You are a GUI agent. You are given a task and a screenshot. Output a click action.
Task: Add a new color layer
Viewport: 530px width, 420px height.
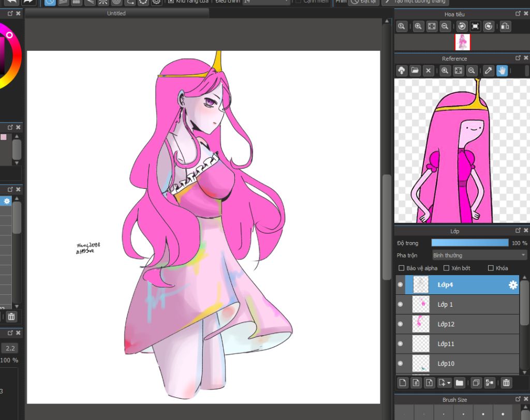(403, 383)
